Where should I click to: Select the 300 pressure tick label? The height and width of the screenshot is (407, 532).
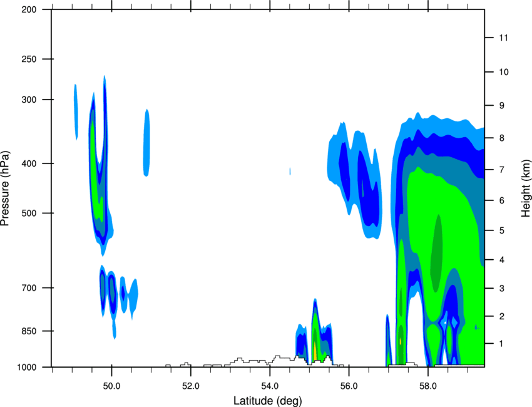pyautogui.click(x=29, y=100)
